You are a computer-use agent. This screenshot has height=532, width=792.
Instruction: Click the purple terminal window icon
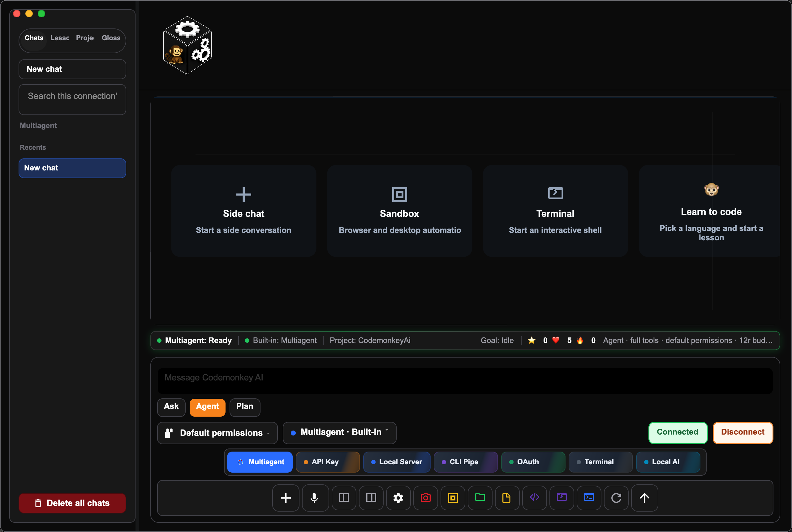pyautogui.click(x=562, y=498)
